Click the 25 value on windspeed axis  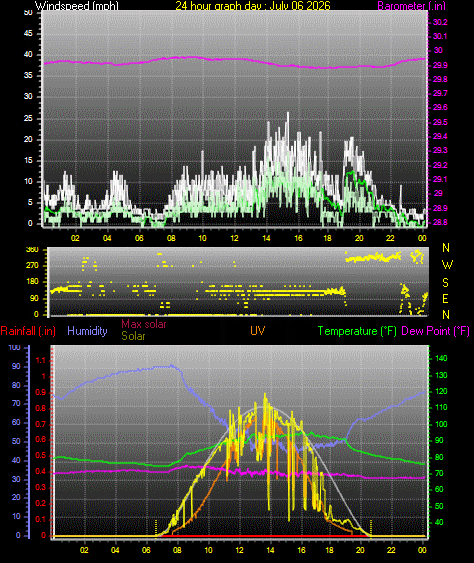pos(28,118)
